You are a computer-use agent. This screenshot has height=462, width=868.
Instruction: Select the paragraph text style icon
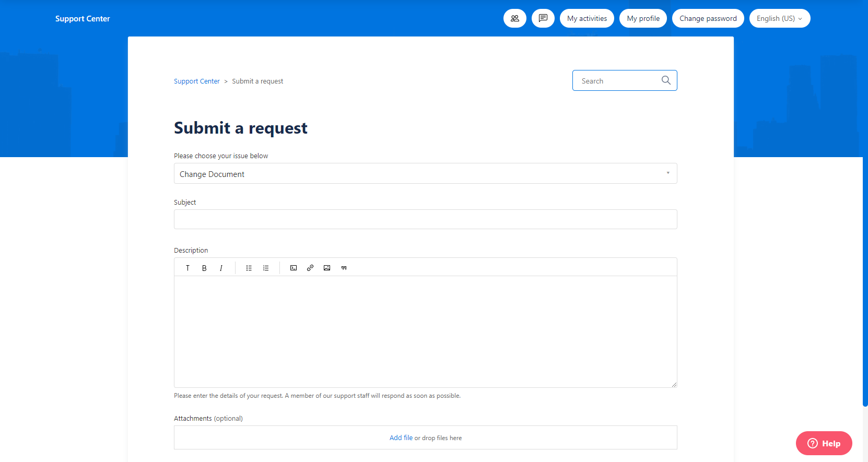tap(187, 268)
